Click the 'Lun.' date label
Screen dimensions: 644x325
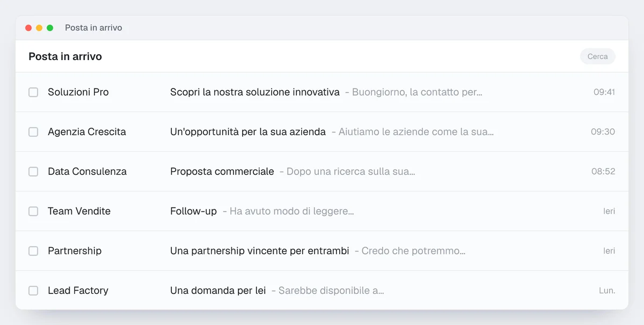coord(607,291)
